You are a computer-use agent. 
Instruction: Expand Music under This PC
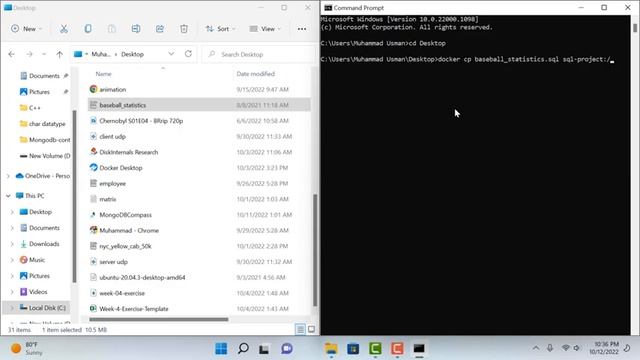[x=12, y=260]
